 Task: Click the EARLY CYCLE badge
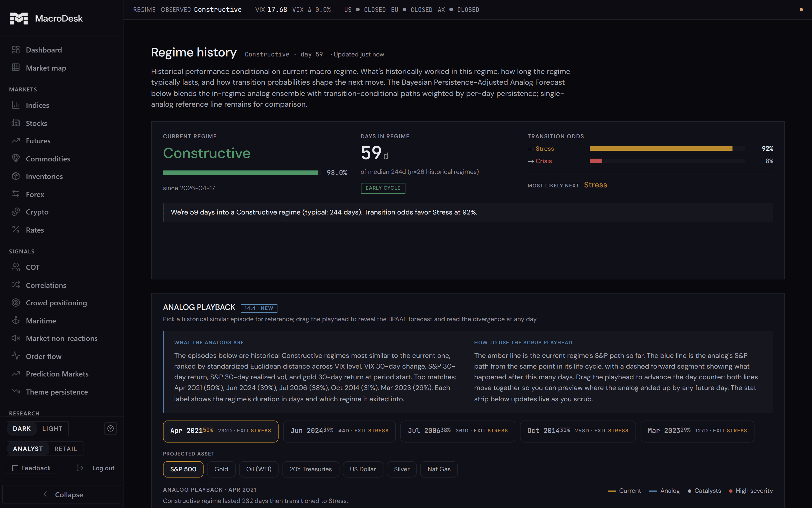[x=383, y=188]
